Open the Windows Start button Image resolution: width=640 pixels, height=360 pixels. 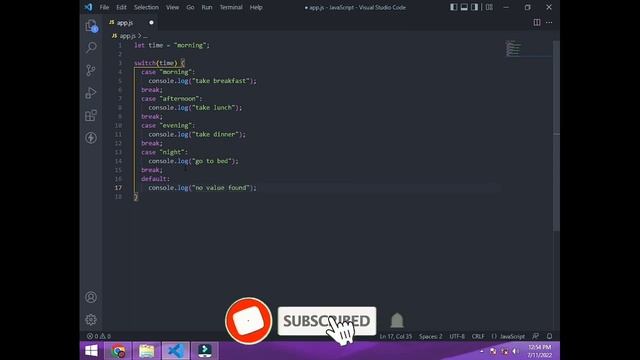click(x=91, y=351)
